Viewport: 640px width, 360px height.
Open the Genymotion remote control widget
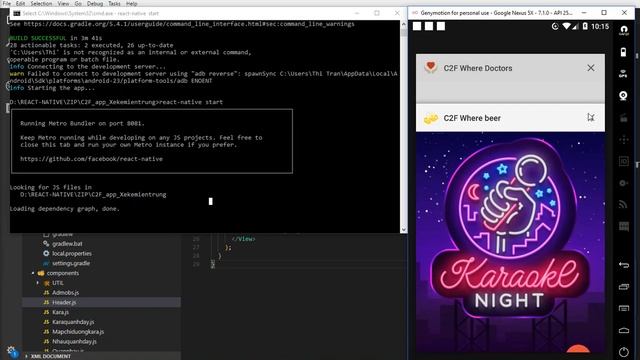[x=624, y=140]
